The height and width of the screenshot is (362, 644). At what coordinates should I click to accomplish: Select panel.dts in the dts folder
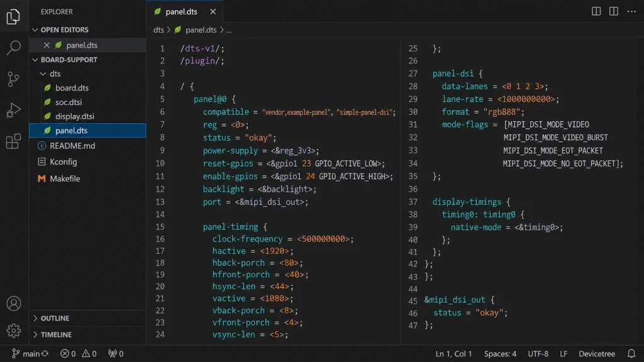pos(87,131)
